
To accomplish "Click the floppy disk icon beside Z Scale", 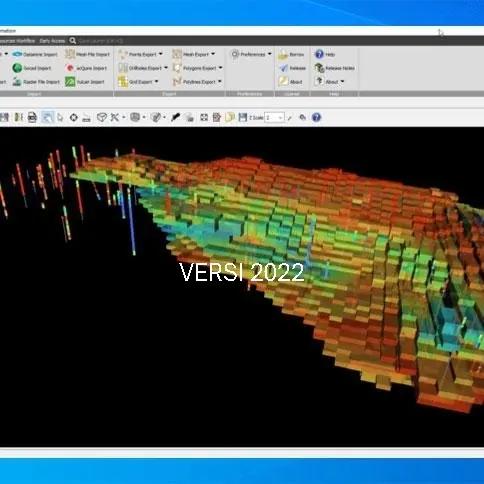I will point(243,117).
